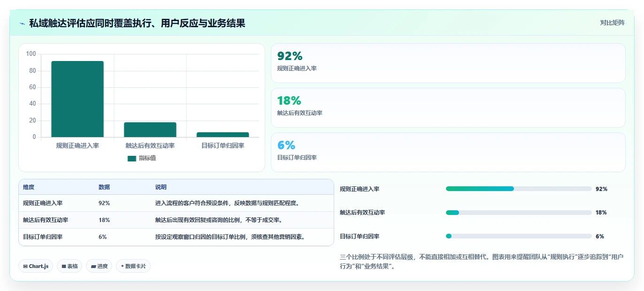The image size is (644, 291).
Task: Open the 6% 目标订单归因率 data card
Action: click(448, 153)
